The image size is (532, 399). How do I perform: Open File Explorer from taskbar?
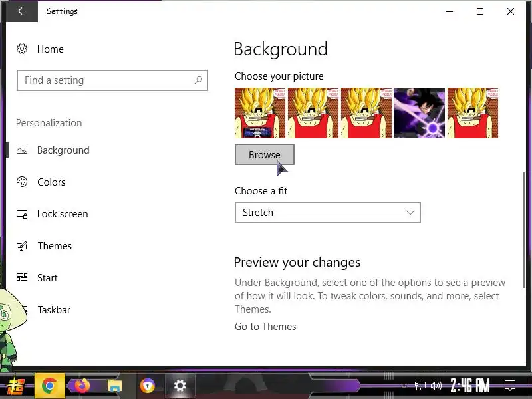click(114, 386)
